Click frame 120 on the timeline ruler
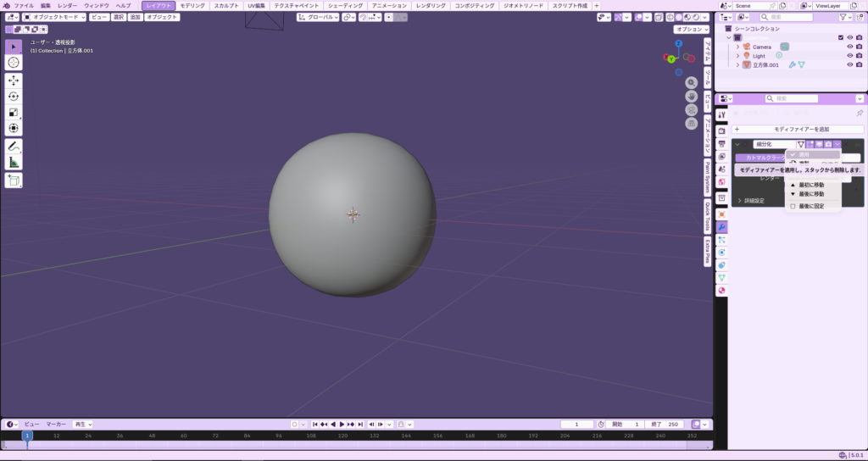 tap(342, 436)
